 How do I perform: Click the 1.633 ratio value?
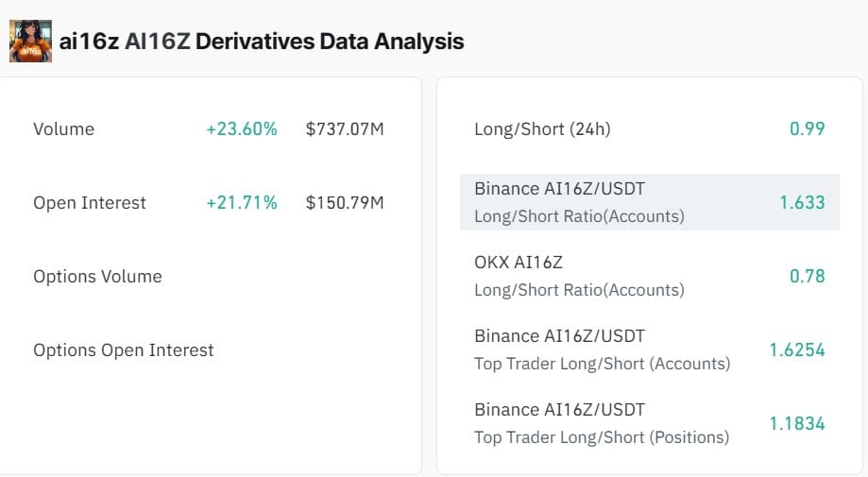tap(802, 203)
